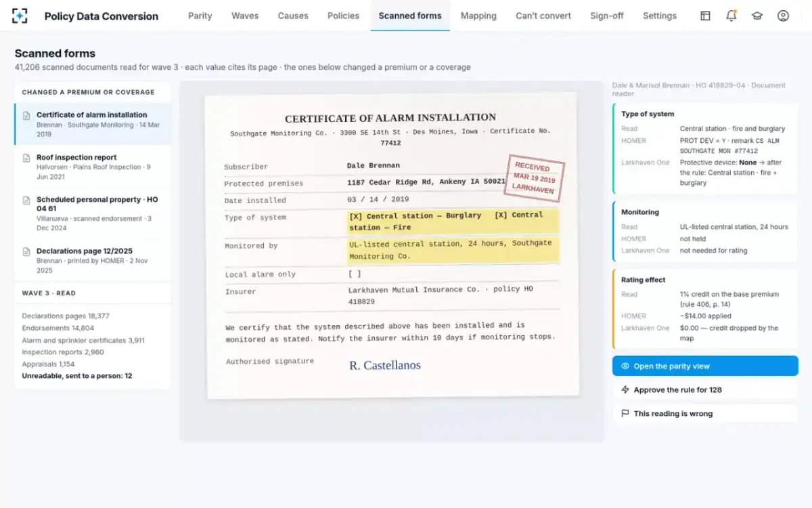Click Appraisals 1,154 count
This screenshot has height=508, width=812.
tap(48, 364)
